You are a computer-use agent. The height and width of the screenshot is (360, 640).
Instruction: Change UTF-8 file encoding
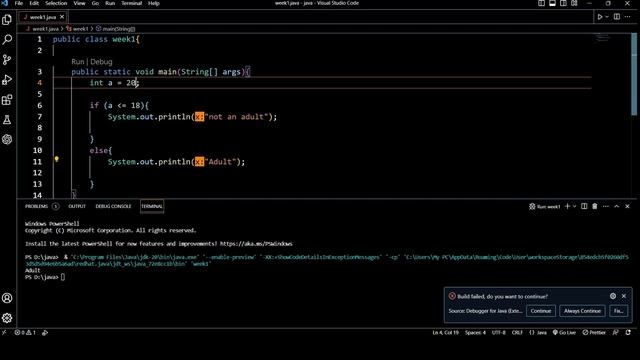click(x=498, y=333)
